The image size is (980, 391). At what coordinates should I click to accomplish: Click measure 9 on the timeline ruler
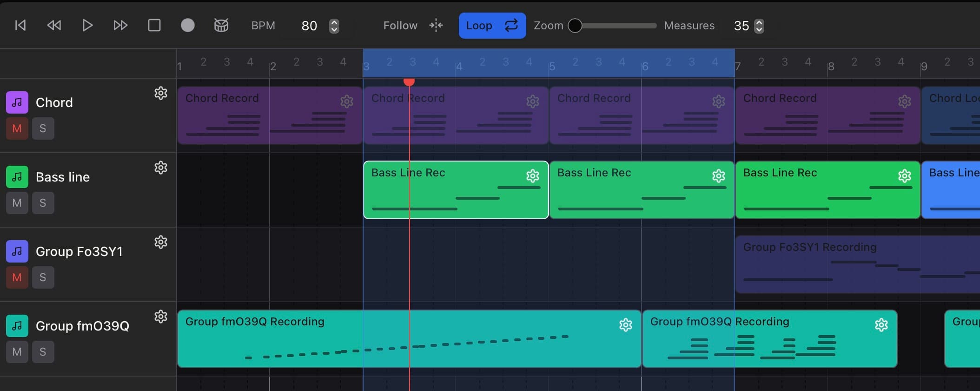pyautogui.click(x=924, y=67)
